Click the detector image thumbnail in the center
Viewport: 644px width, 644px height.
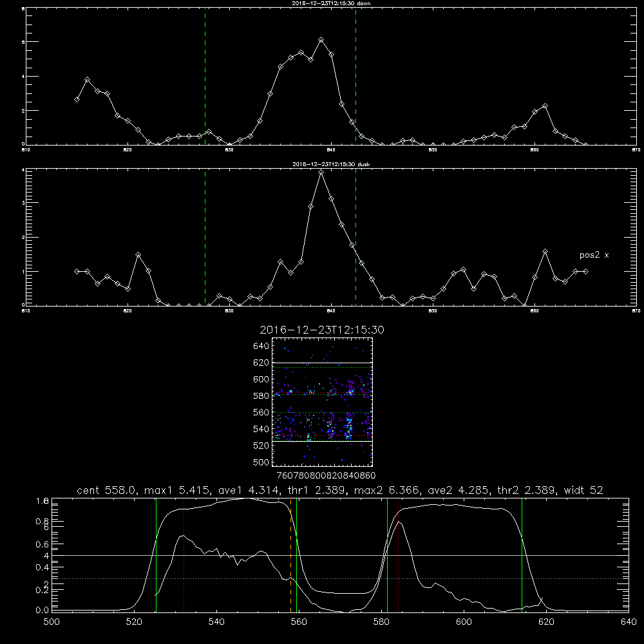click(322, 402)
